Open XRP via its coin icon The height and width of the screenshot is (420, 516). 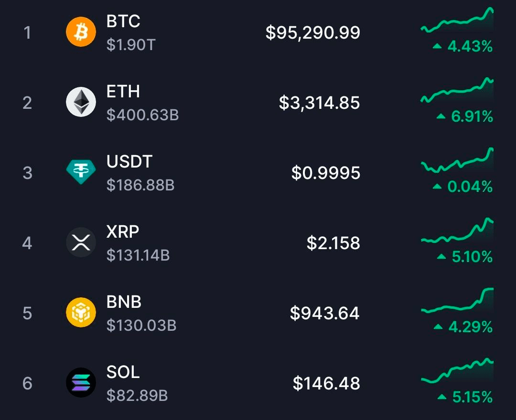81,242
